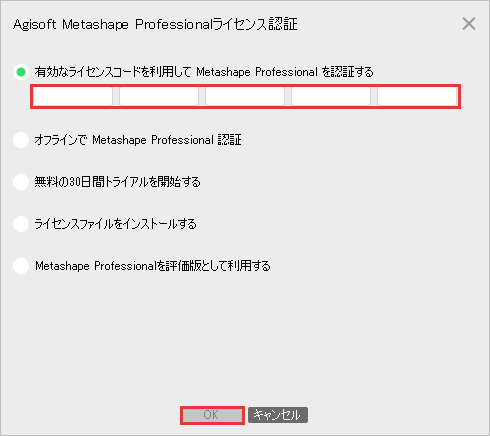Click the 有効なライセンスコードを利用して label text
This screenshot has width=490, height=436.
pos(113,72)
